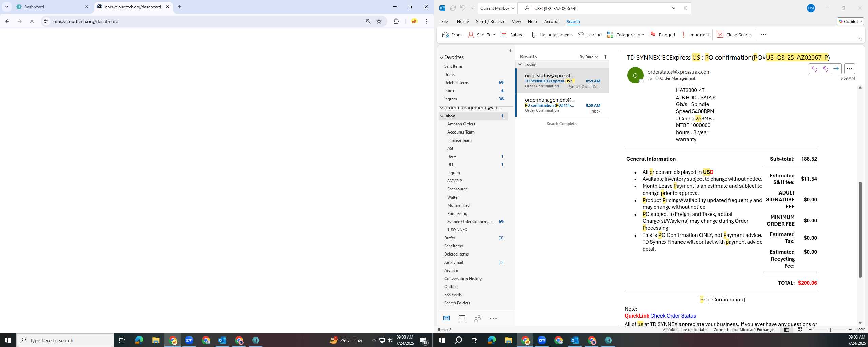Screen dimensions: 868x347
Task: Clear the Outlook search text
Action: coord(685,8)
